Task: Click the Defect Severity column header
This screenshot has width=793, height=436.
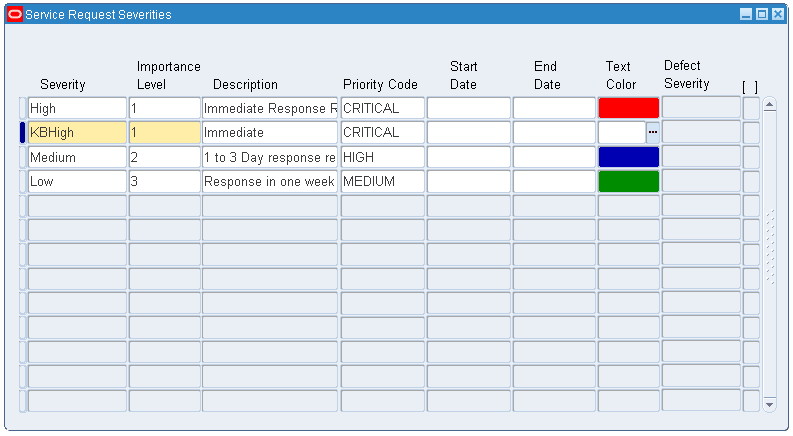Action: pos(687,74)
